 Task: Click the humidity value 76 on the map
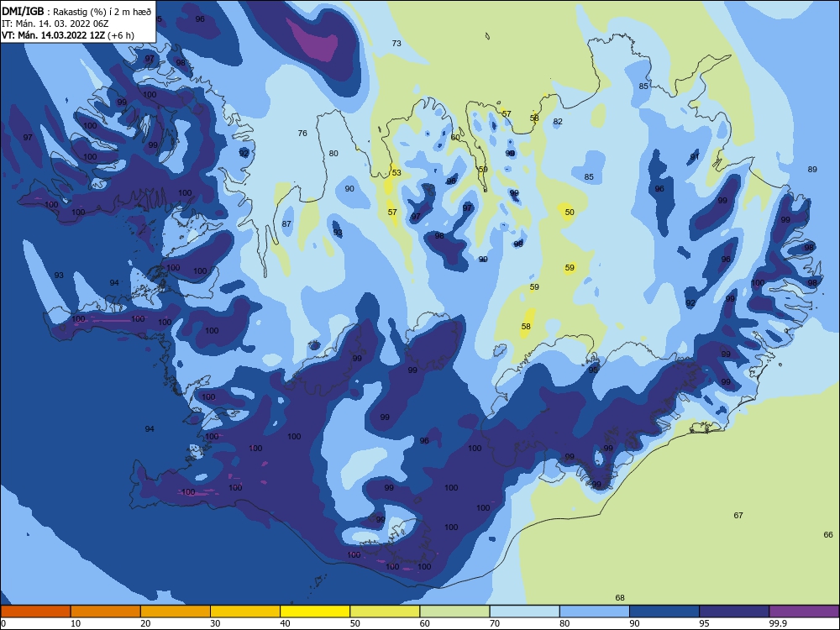302,134
